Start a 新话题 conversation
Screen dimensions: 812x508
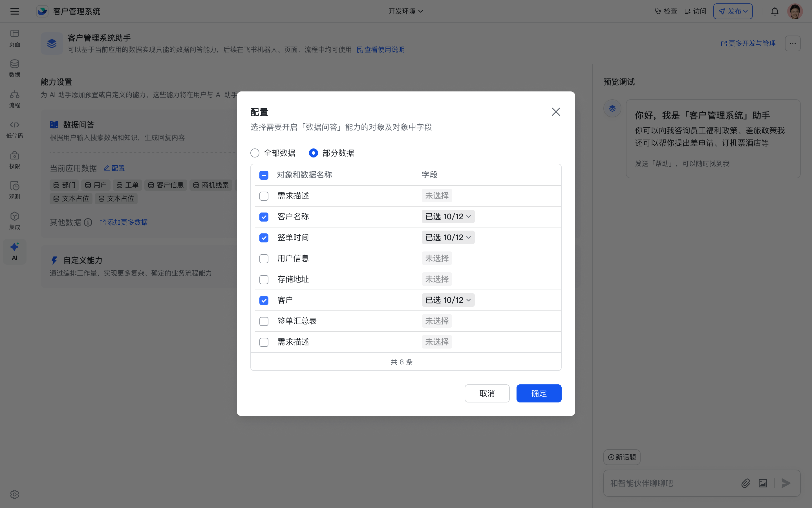[x=622, y=457]
